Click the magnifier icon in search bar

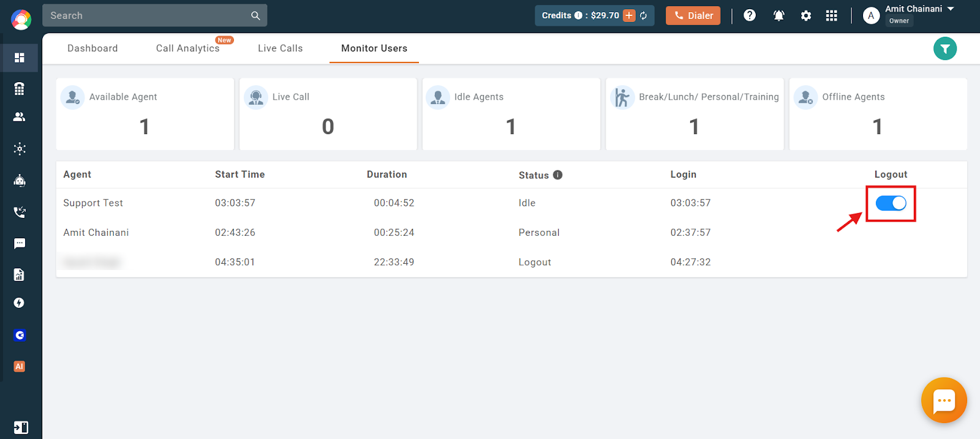click(x=255, y=16)
